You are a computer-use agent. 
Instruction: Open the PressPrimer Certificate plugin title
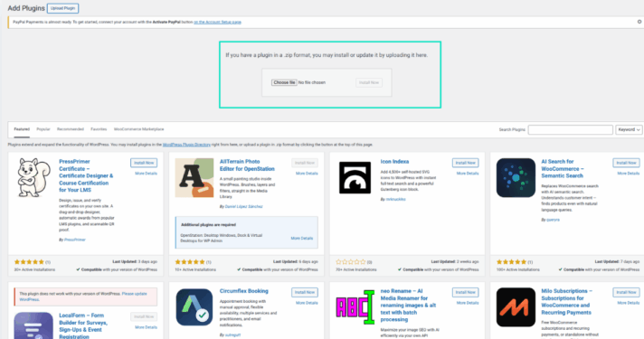pos(86,175)
